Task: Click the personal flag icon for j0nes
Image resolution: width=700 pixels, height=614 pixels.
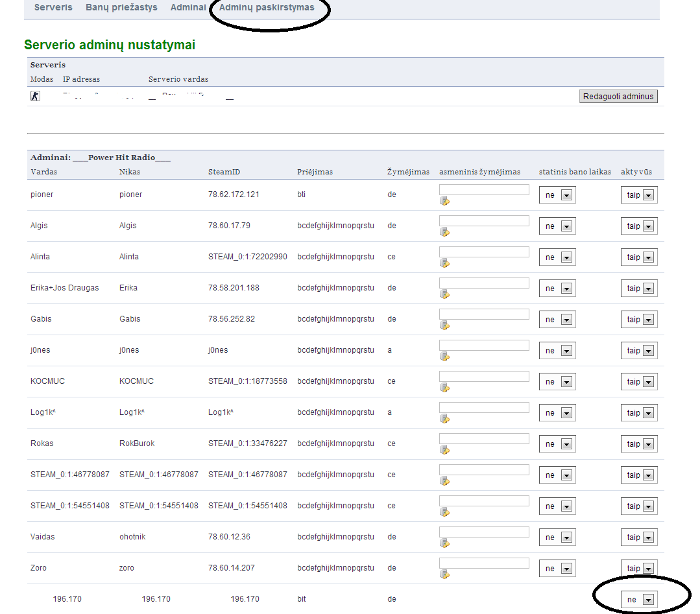Action: [444, 357]
